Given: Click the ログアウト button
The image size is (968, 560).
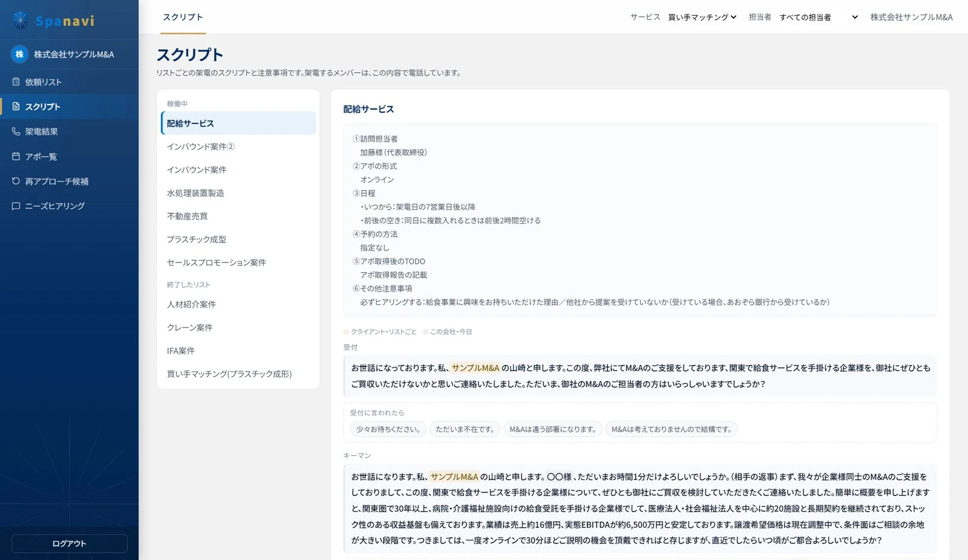Looking at the screenshot, I should pos(70,543).
